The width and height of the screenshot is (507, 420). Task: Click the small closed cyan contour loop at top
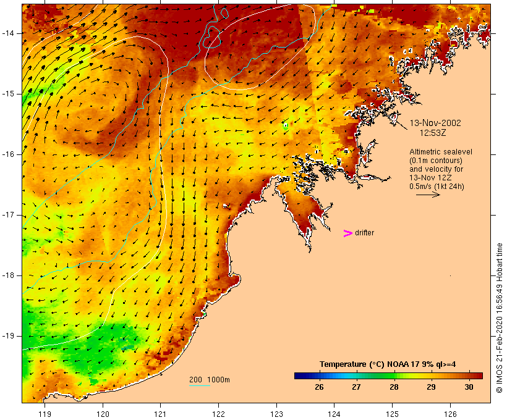coord(224,13)
